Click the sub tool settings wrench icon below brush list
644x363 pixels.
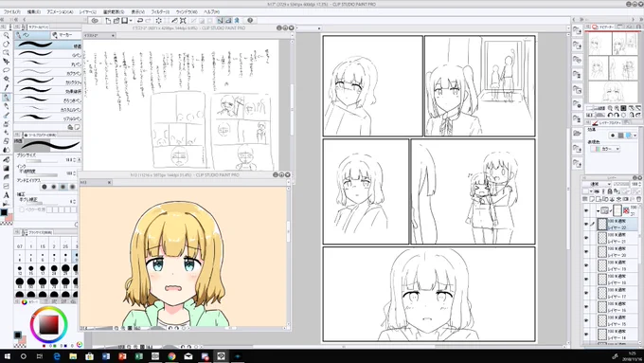pyautogui.click(x=70, y=127)
